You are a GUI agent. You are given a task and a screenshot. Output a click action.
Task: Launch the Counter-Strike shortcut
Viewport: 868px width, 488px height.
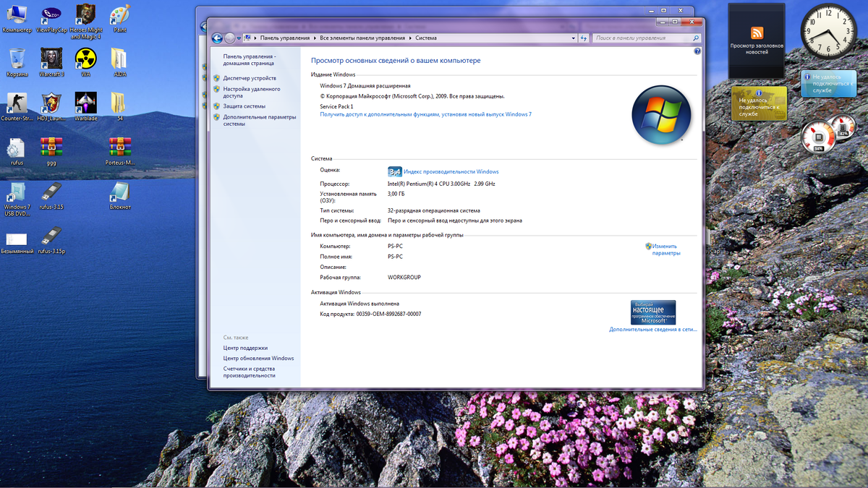17,106
